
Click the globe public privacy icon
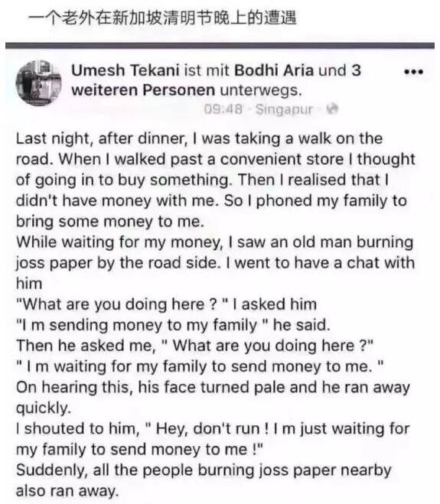click(x=332, y=109)
